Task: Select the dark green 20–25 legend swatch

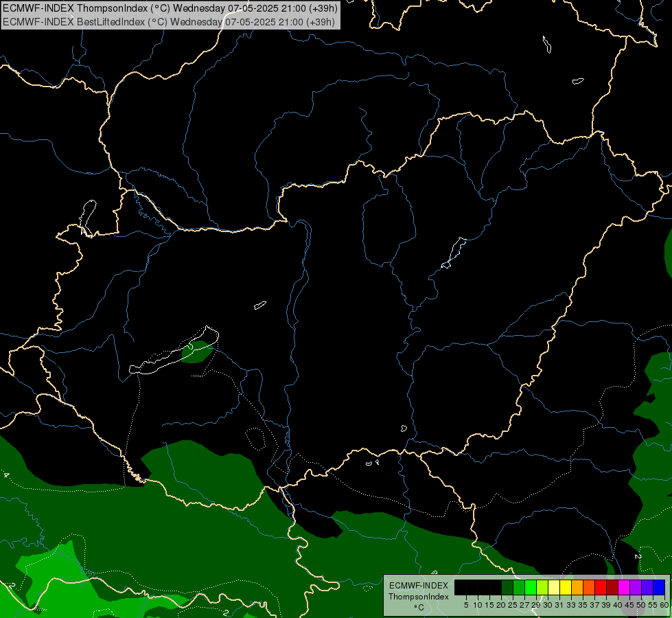Action: point(507,587)
